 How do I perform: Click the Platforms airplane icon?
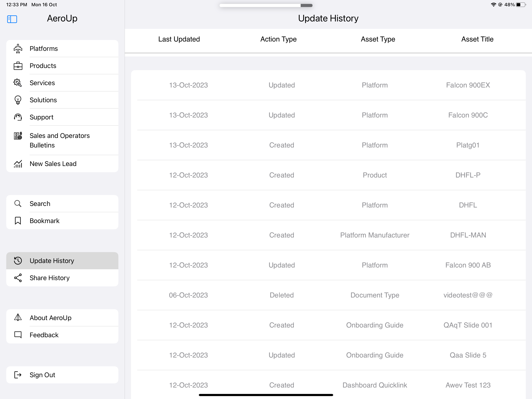coord(18,49)
